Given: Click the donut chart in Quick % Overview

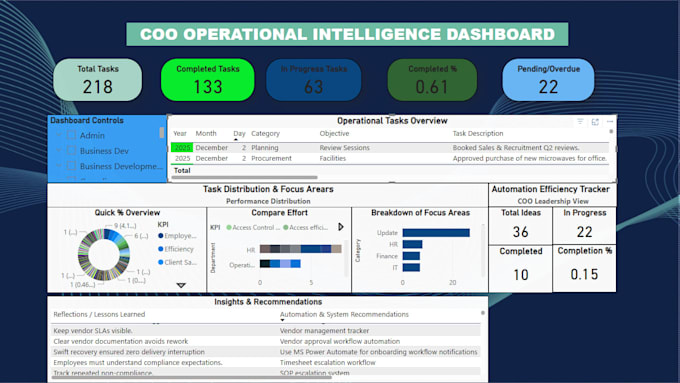Looking at the screenshot, I should (104, 255).
